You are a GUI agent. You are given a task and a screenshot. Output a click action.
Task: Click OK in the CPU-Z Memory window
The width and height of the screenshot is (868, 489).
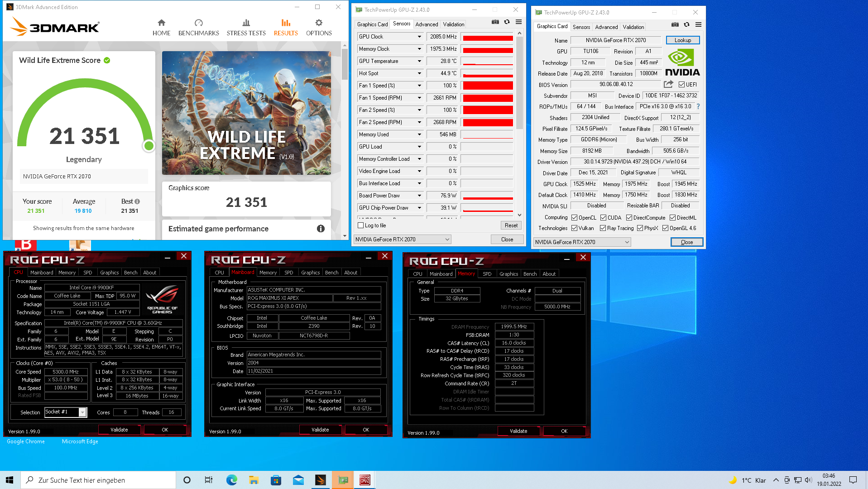pyautogui.click(x=564, y=431)
